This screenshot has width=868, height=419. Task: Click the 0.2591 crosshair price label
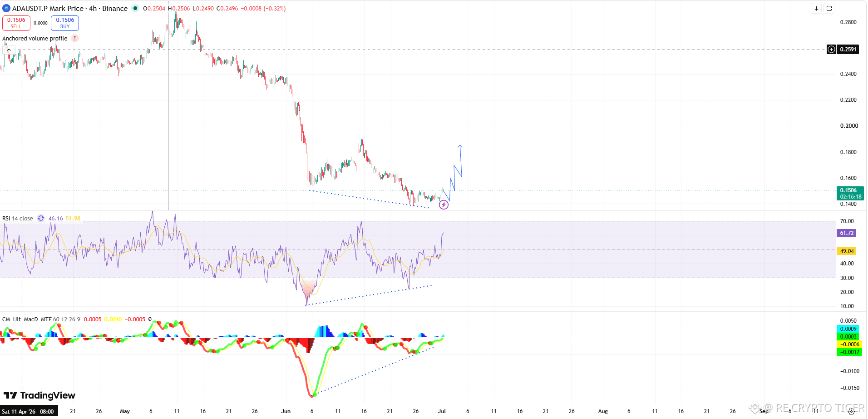coord(848,50)
